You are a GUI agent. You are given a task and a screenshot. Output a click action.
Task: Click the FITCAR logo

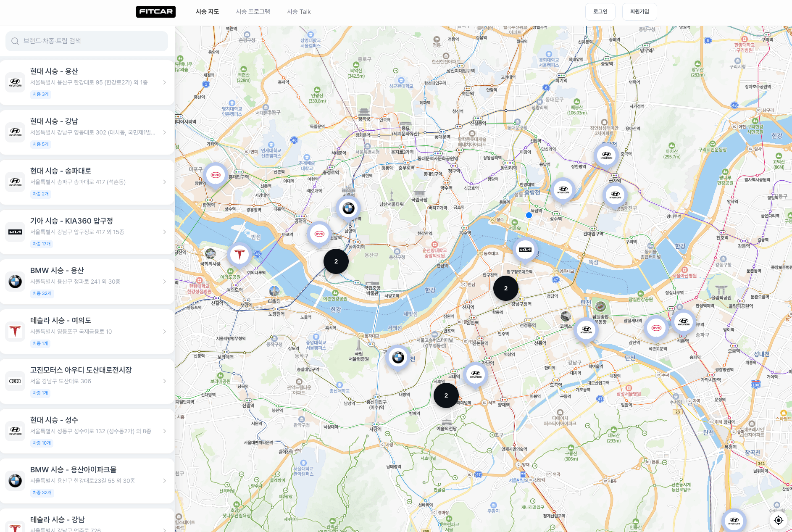click(155, 12)
